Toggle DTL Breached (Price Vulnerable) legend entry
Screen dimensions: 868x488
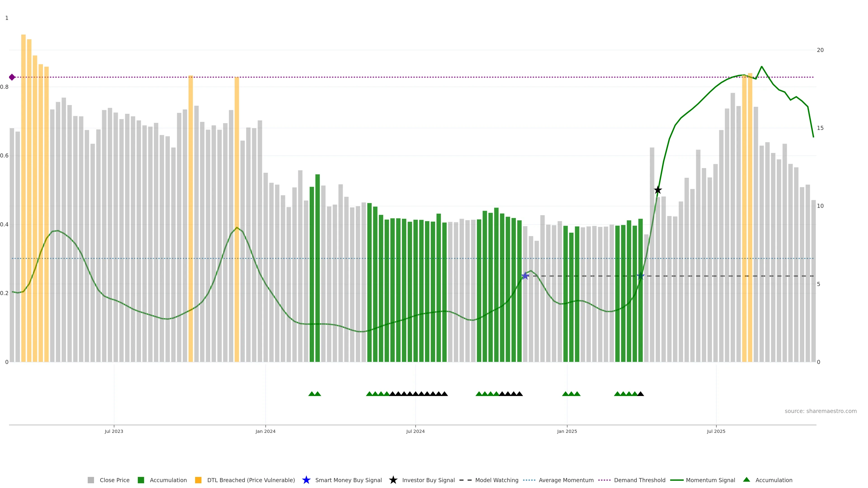[251, 480]
